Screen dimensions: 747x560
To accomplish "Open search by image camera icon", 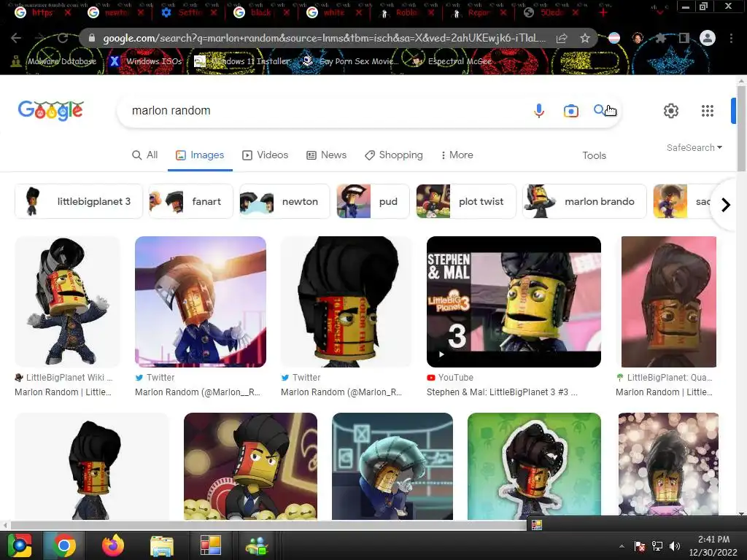I will [x=570, y=111].
